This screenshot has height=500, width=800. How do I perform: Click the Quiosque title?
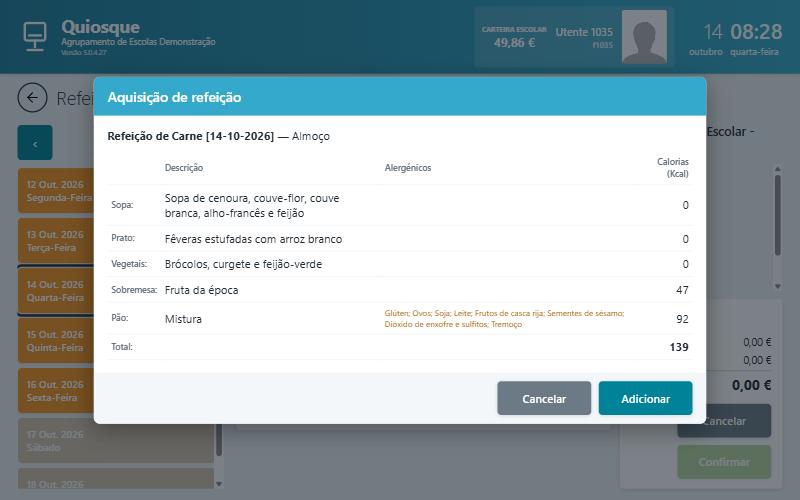pos(101,27)
